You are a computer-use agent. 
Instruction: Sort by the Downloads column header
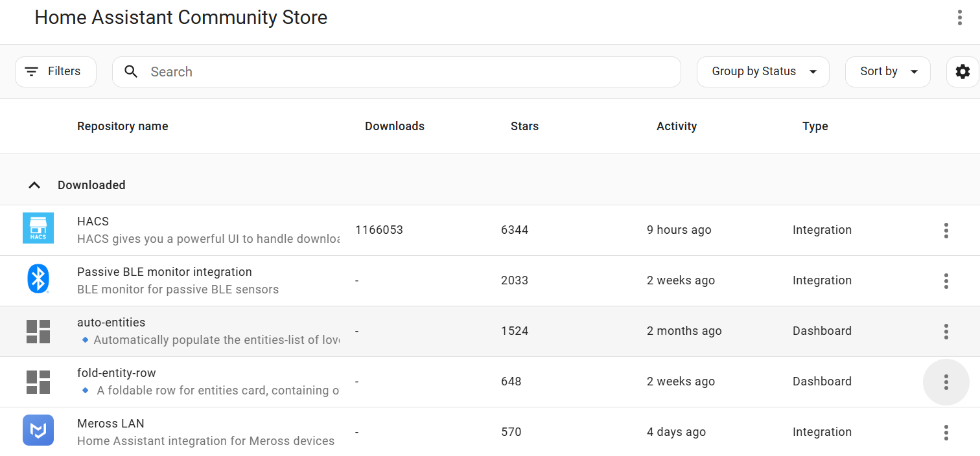[x=394, y=126]
